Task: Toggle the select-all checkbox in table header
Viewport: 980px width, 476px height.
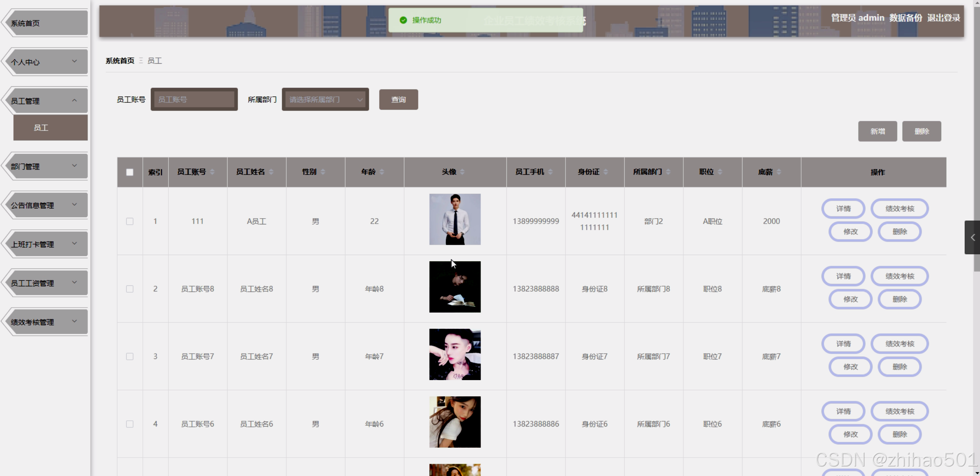Action: pos(130,172)
